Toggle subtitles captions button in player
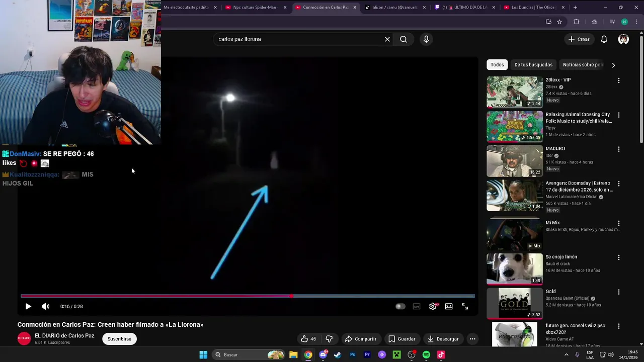The width and height of the screenshot is (644, 362). click(x=417, y=306)
